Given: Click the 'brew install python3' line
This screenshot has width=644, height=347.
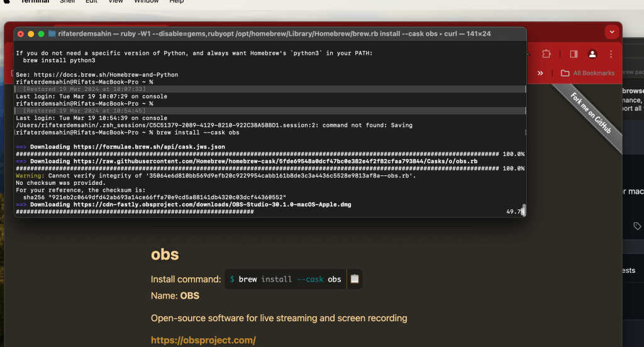Looking at the screenshot, I should (x=59, y=60).
